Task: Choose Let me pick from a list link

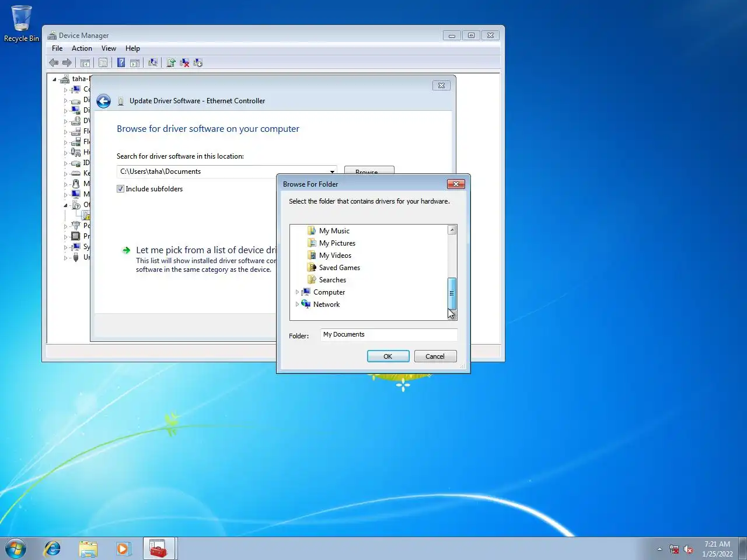Action: [205, 250]
